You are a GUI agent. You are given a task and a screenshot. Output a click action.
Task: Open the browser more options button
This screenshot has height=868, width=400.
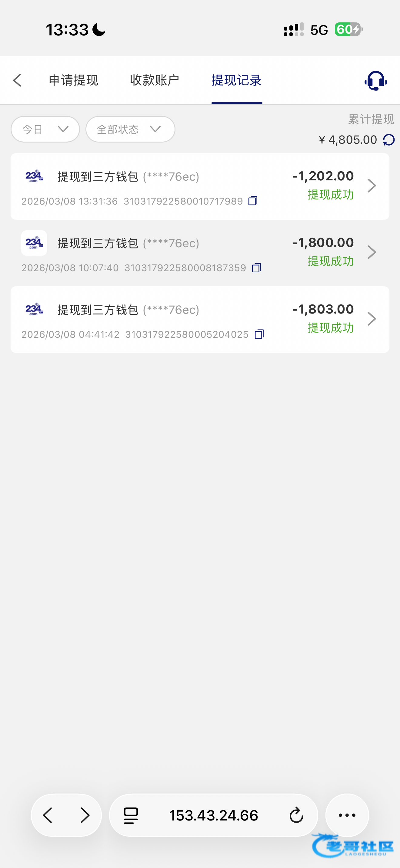coord(347,815)
